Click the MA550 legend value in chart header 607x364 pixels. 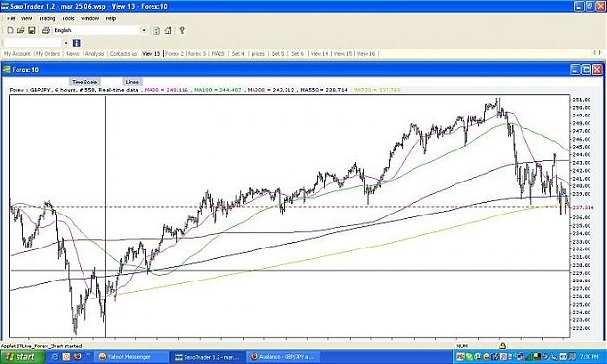(x=324, y=90)
